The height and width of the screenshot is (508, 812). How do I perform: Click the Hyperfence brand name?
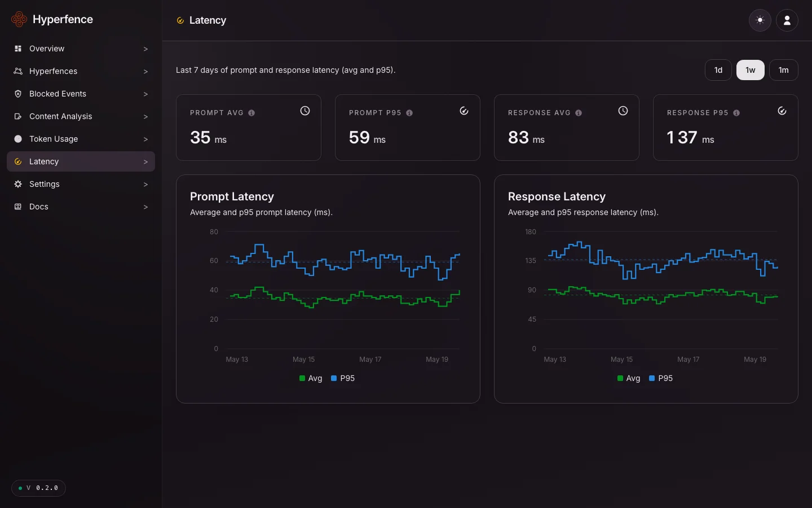(63, 19)
